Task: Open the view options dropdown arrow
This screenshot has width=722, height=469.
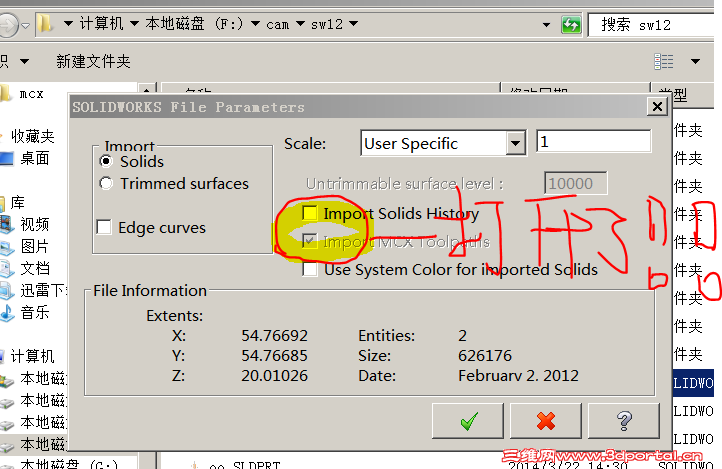Action: coord(696,61)
